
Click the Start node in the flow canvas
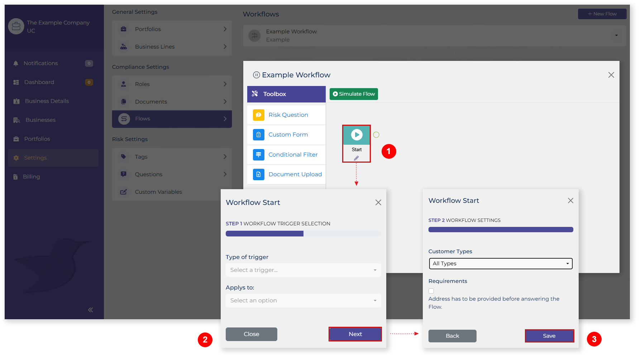coord(356,135)
